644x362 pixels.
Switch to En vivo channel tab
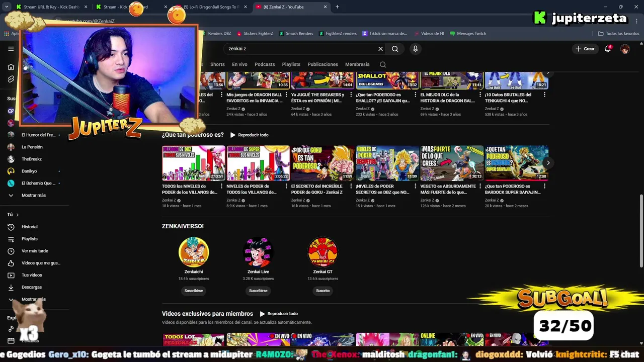click(239, 64)
